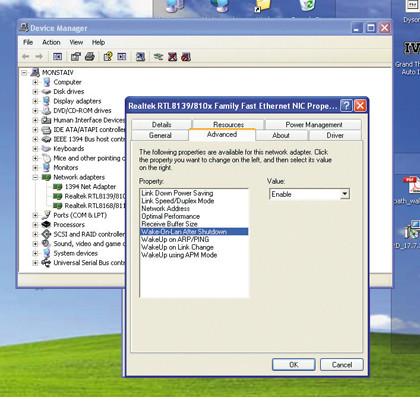The height and width of the screenshot is (397, 420).
Task: Select the Display adapters category icon
Action: pos(46,101)
